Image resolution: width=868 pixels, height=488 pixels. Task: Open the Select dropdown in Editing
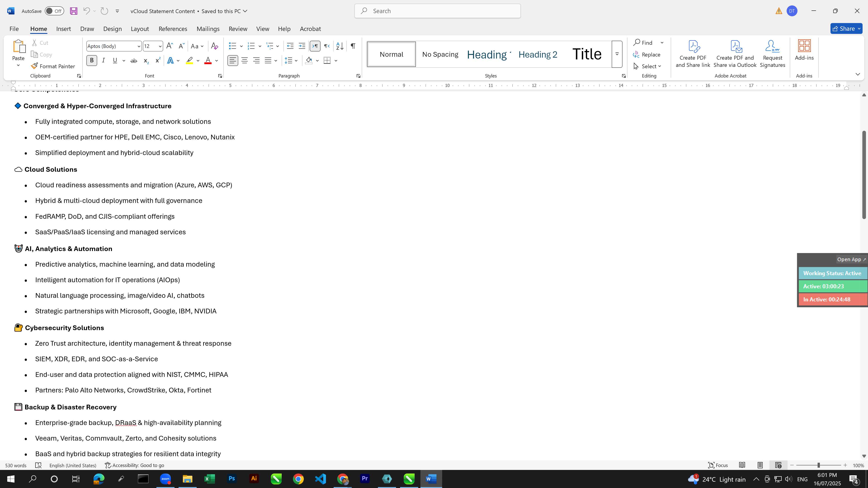tap(647, 66)
